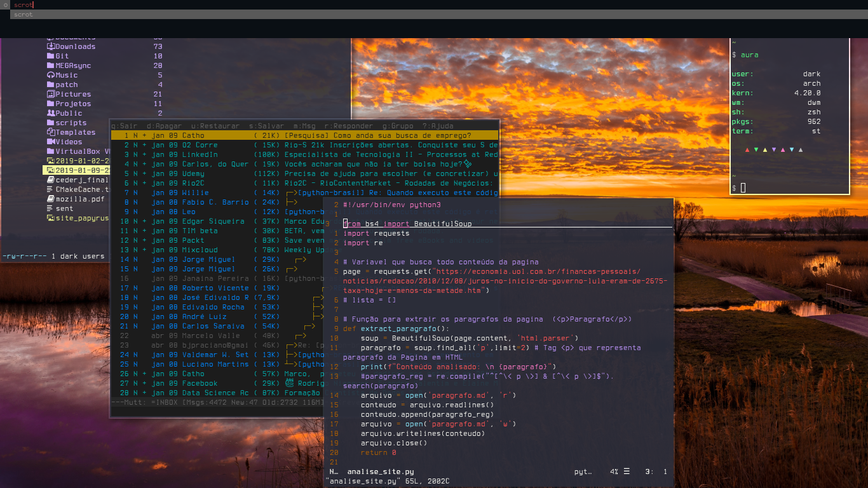This screenshot has height=488, width=868.
Task: Click the Downloads item count 73
Action: click(158, 46)
